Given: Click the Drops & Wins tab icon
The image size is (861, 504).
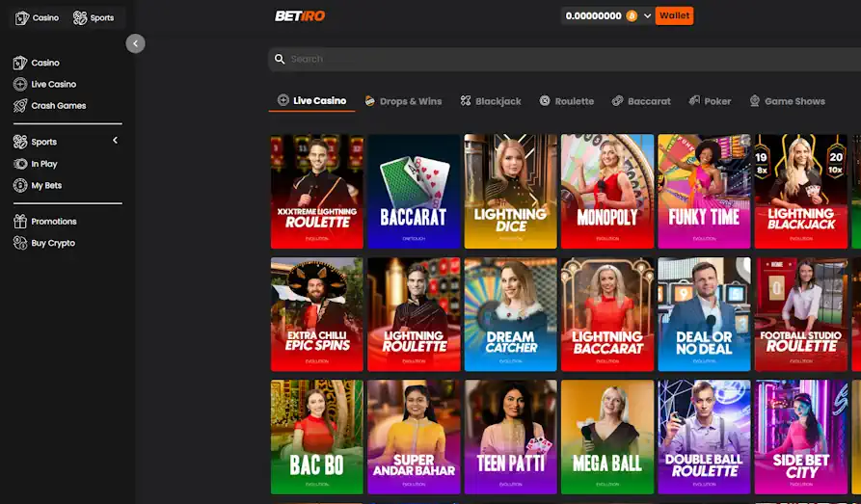Looking at the screenshot, I should [370, 100].
